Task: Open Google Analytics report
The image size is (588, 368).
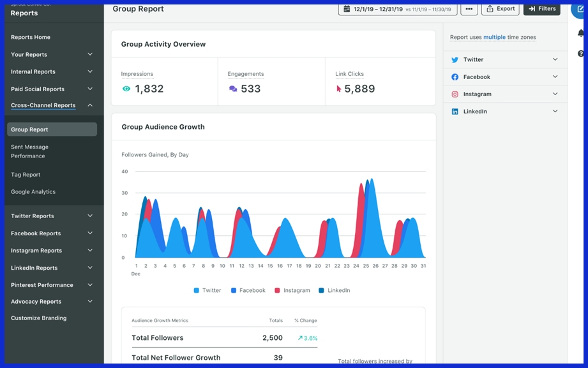Action: pyautogui.click(x=33, y=191)
